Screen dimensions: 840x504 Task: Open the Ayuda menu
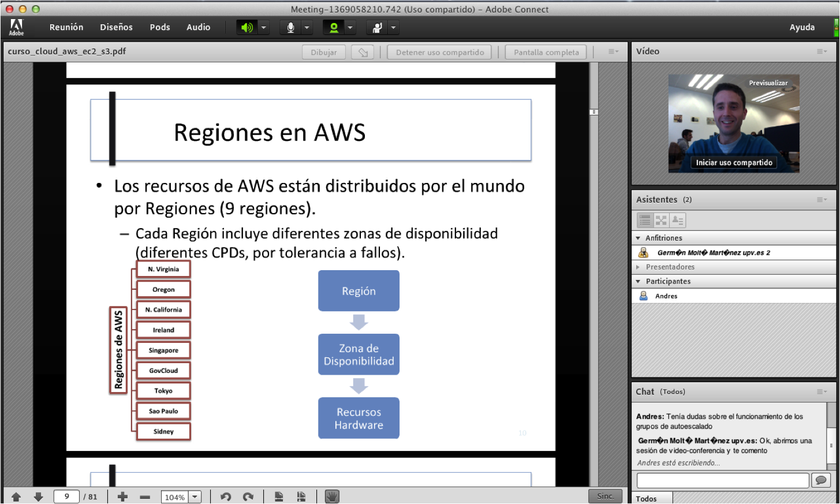pyautogui.click(x=802, y=27)
